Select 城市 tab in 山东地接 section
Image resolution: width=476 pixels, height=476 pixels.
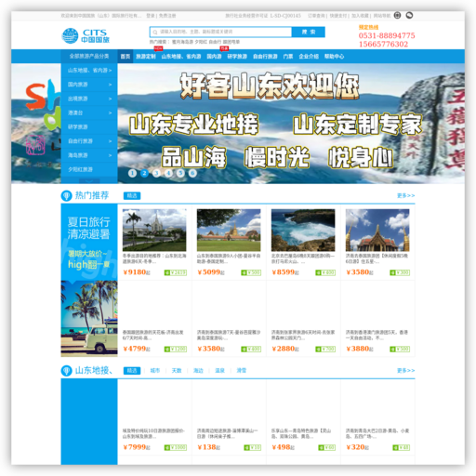pyautogui.click(x=155, y=371)
